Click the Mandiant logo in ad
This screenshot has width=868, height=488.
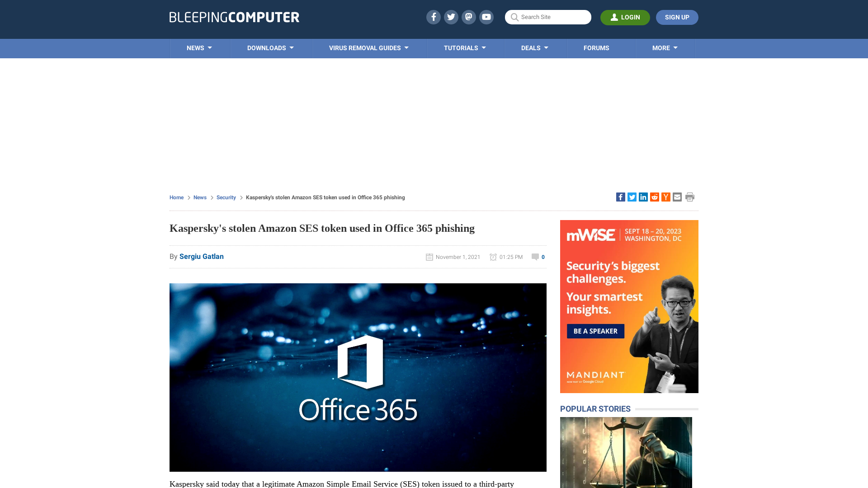595,377
